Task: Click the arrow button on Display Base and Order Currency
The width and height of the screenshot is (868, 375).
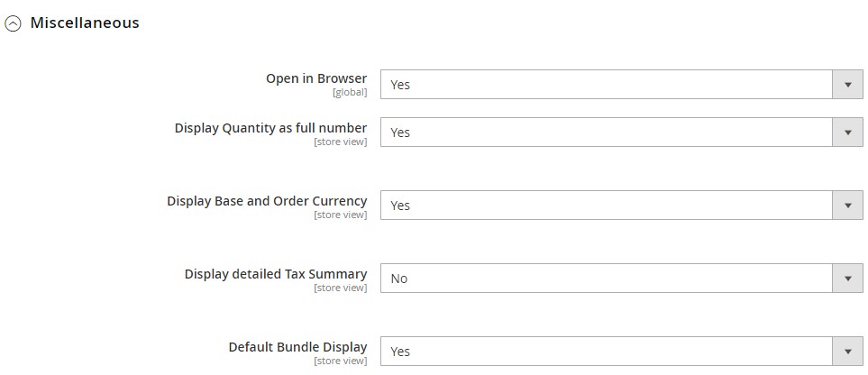Action: click(847, 206)
